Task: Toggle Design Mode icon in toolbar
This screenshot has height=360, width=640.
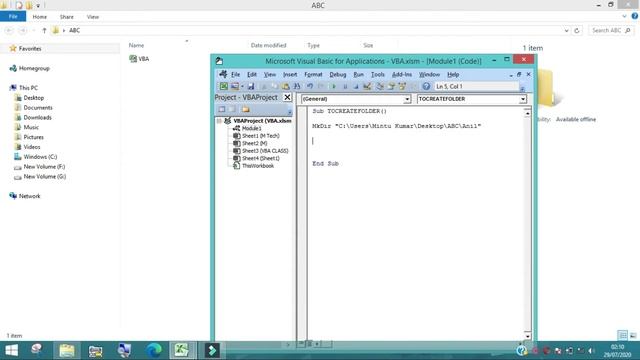Action: coord(367,86)
